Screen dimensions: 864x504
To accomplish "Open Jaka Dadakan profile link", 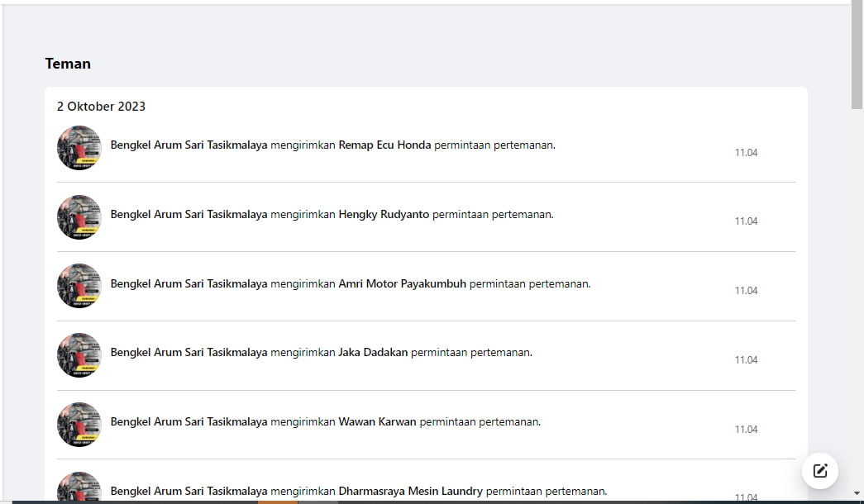I will 373,352.
